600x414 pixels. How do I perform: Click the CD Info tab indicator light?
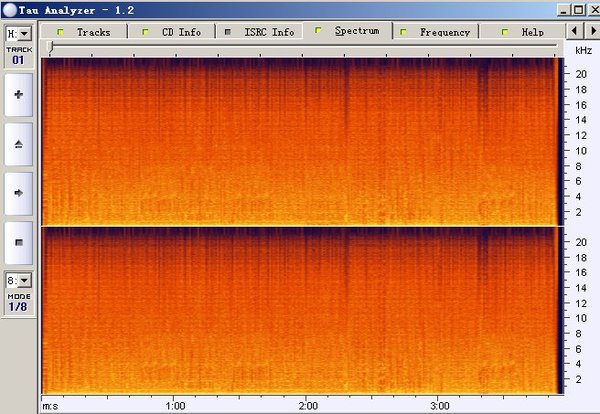pyautogui.click(x=145, y=32)
